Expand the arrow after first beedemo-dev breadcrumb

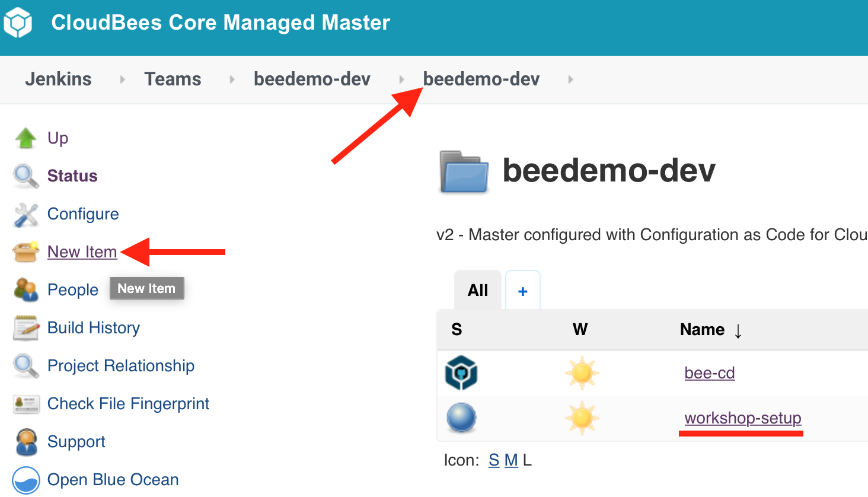[x=401, y=79]
